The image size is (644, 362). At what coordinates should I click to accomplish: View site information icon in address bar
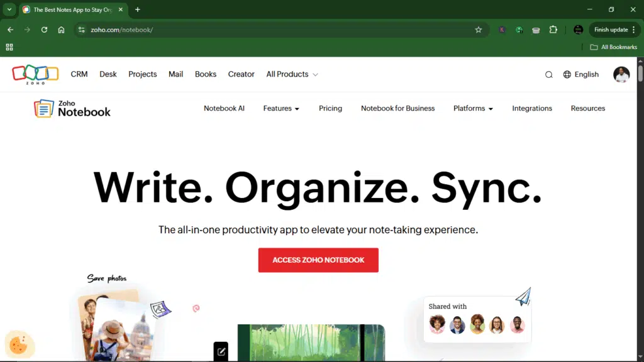81,30
